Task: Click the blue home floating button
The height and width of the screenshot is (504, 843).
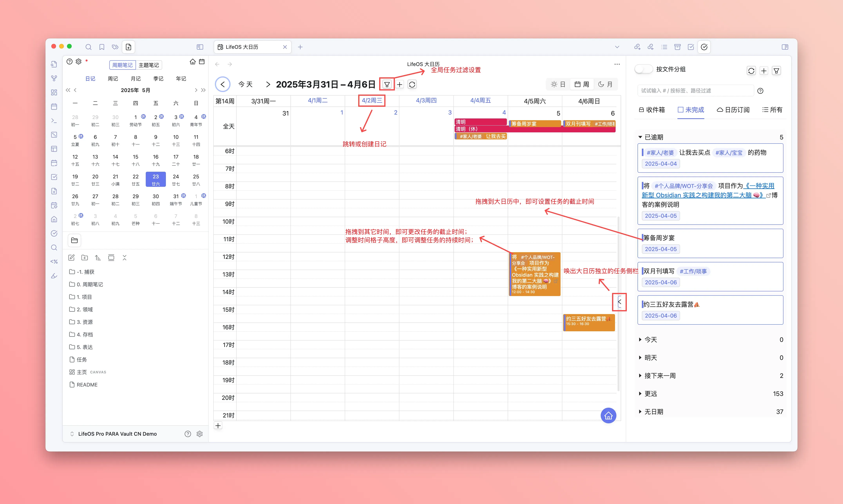Action: click(608, 415)
